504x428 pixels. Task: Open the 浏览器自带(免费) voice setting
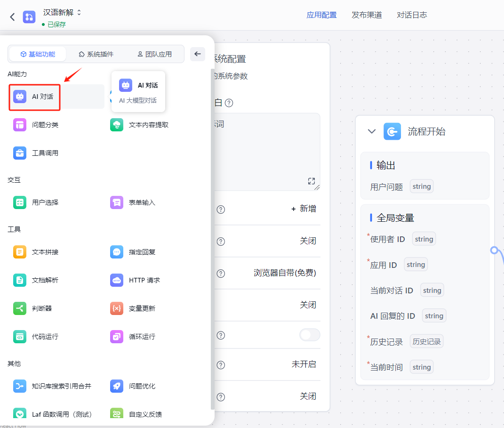click(x=285, y=273)
